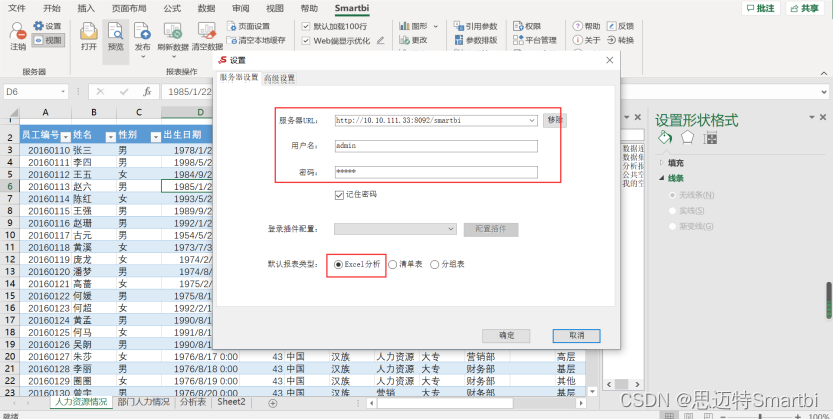Open the 服务器URL dropdown arrow
This screenshot has width=833, height=419.
532,121
